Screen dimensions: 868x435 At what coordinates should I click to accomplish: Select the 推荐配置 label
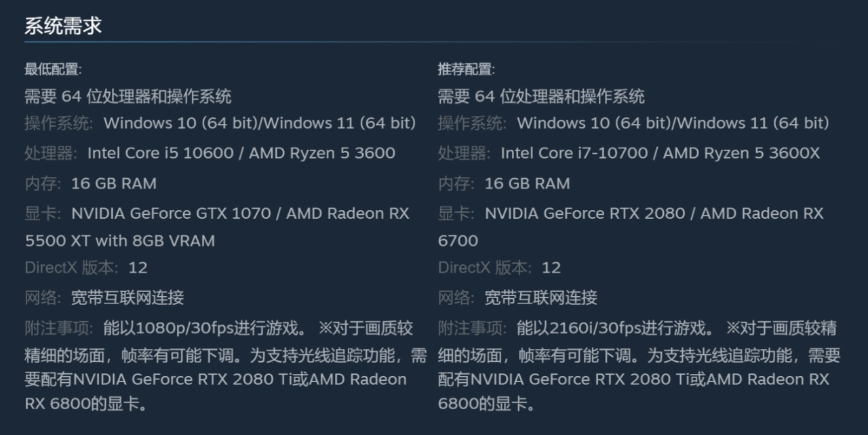467,69
